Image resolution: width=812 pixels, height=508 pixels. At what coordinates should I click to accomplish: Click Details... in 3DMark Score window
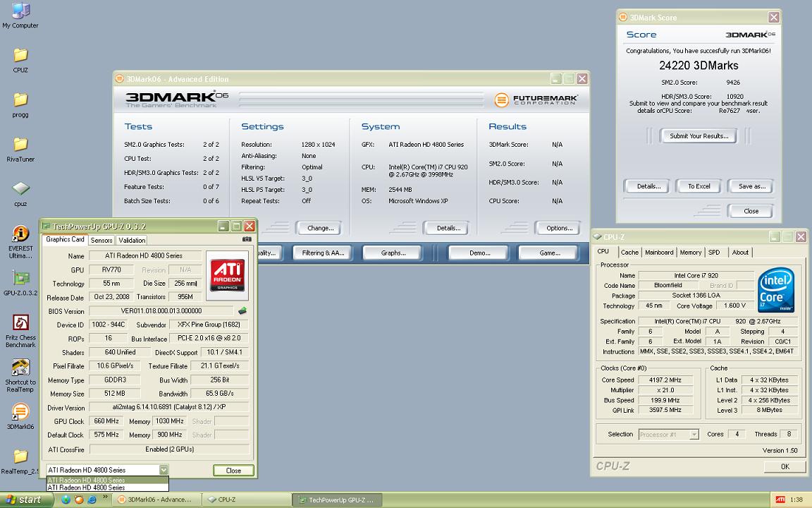(x=648, y=186)
